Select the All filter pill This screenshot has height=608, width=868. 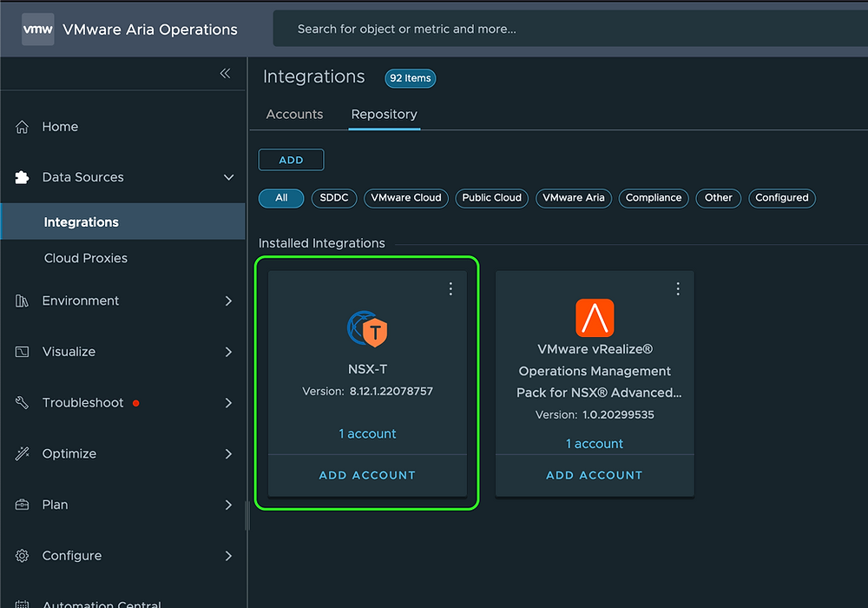[281, 198]
